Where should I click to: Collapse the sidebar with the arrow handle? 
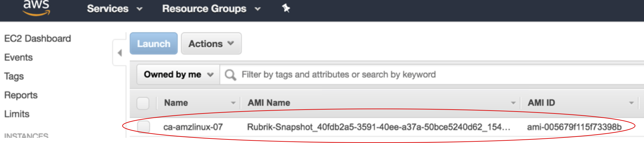120,53
